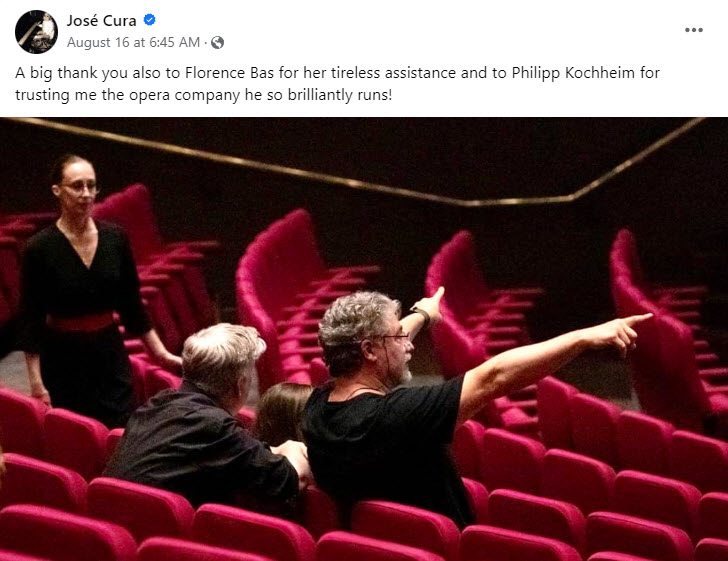Click the child's head between the two men

pos(282,411)
